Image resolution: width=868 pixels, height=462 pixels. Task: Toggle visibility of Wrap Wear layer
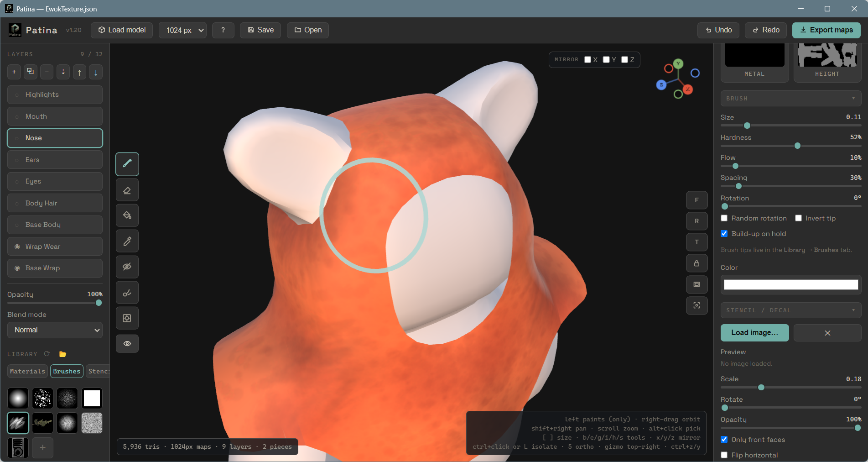(x=17, y=247)
